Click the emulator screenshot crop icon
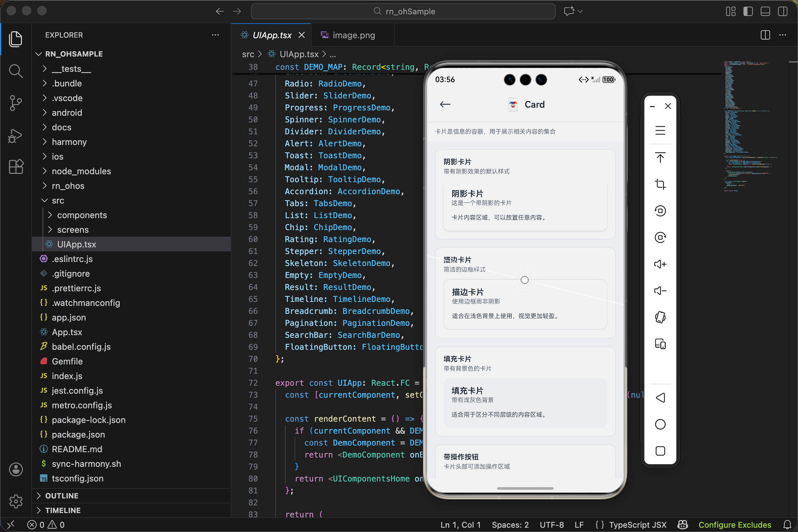The width and height of the screenshot is (798, 532). click(660, 184)
